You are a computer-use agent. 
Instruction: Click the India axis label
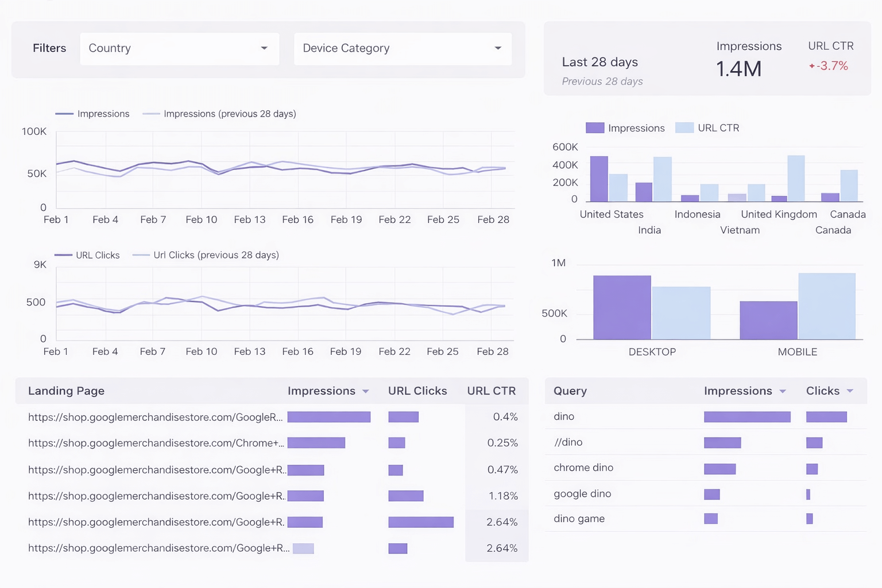tap(649, 230)
